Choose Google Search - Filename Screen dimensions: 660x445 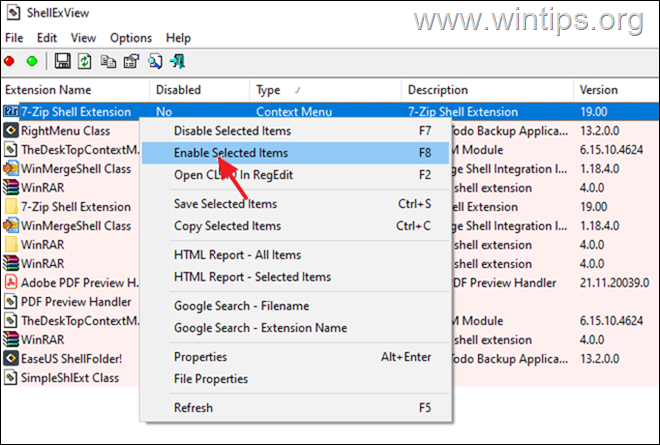point(295,306)
